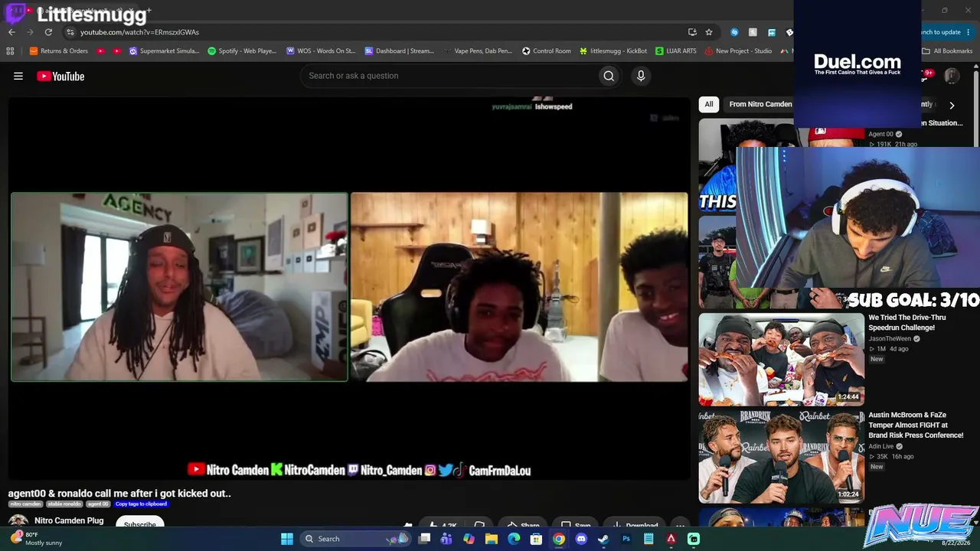Viewport: 980px width, 551px height.
Task: Focus the address bar URL
Action: click(x=139, y=32)
